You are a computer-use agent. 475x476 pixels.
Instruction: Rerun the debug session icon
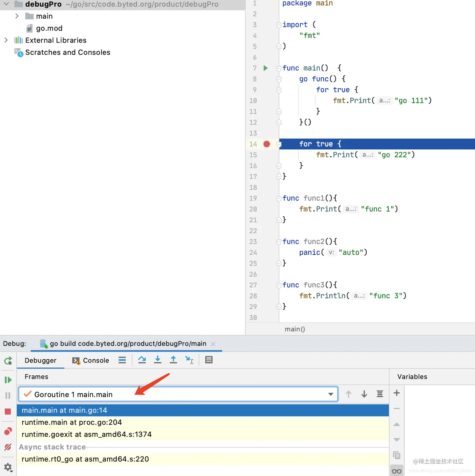click(x=8, y=361)
